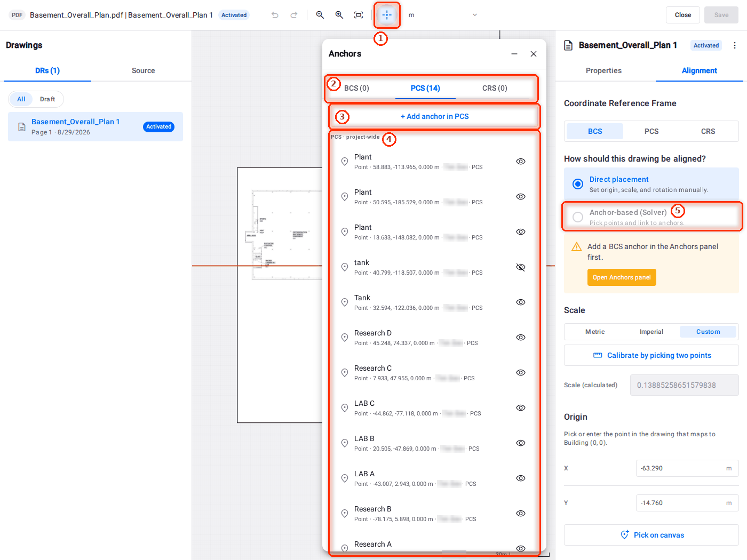Minimize the Anchors panel
This screenshot has height=560, width=747.
(x=514, y=54)
